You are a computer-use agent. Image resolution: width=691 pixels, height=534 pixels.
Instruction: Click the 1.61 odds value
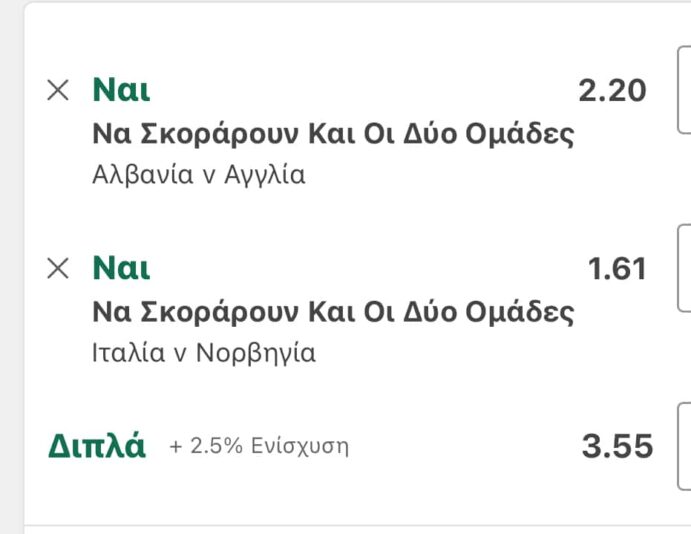617,269
